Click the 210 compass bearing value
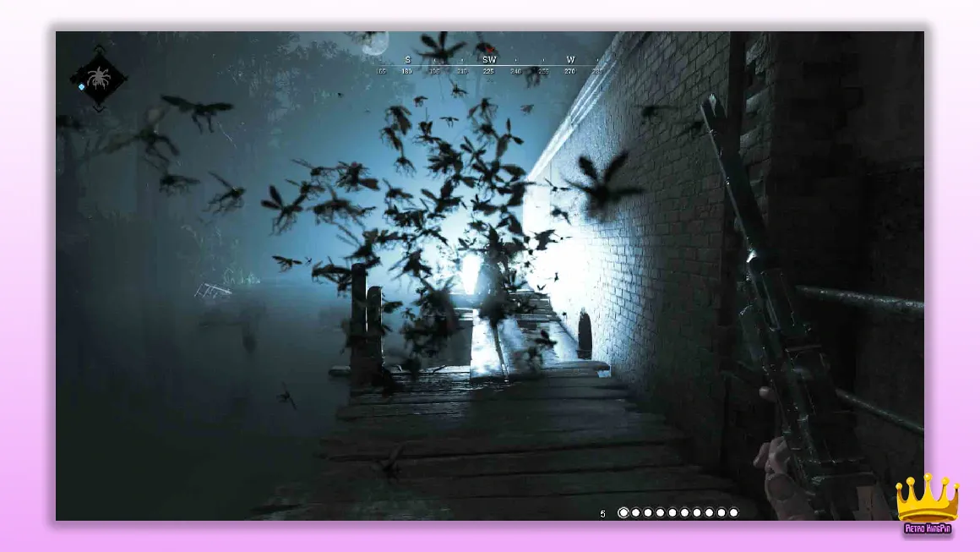Image resolution: width=980 pixels, height=552 pixels. (x=462, y=71)
